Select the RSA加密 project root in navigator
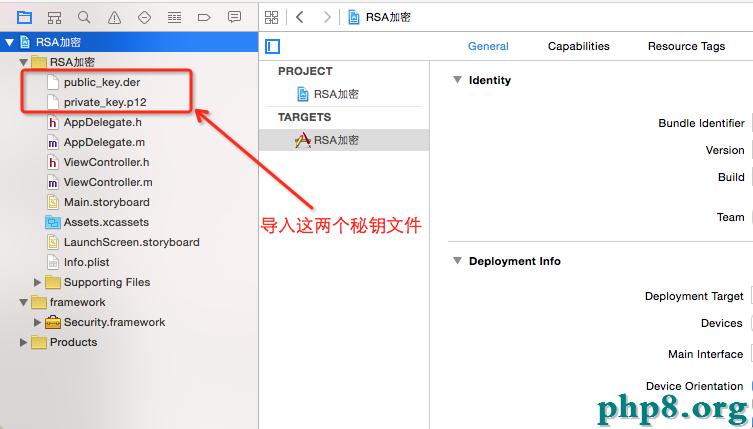The image size is (753, 429). (x=129, y=42)
